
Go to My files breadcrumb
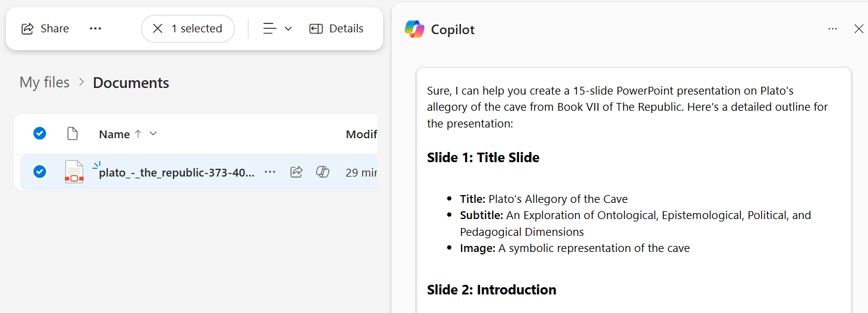pos(45,83)
